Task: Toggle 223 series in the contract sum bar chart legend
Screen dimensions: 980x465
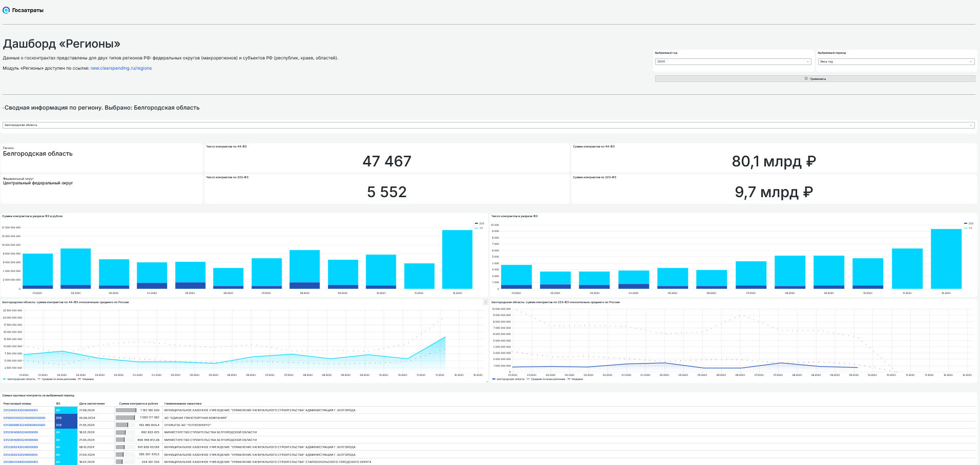Action: (479, 223)
